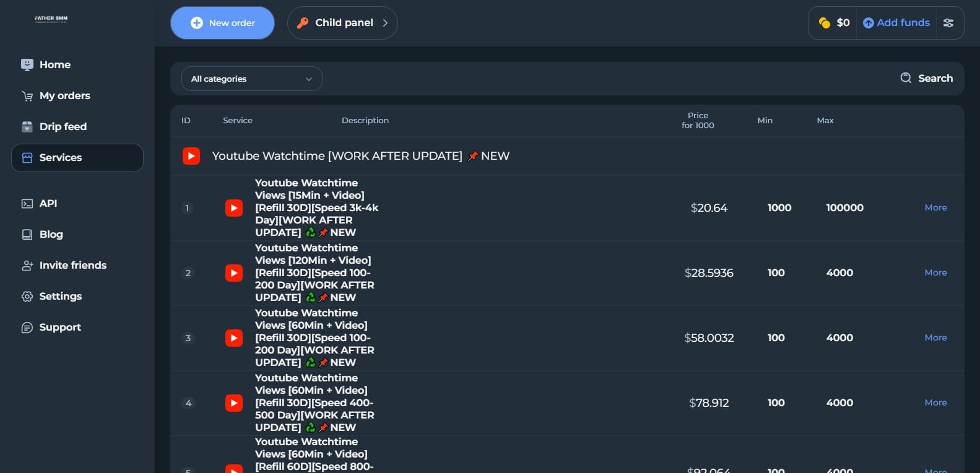Click the search magnifier icon
Screen dimensions: 980x473
point(906,78)
